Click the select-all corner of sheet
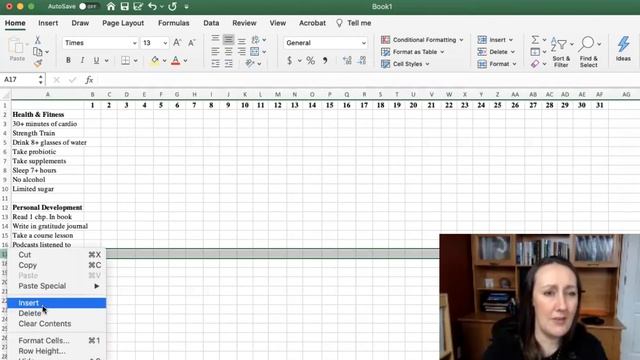Viewport: 640px width, 360px height. coord(5,95)
